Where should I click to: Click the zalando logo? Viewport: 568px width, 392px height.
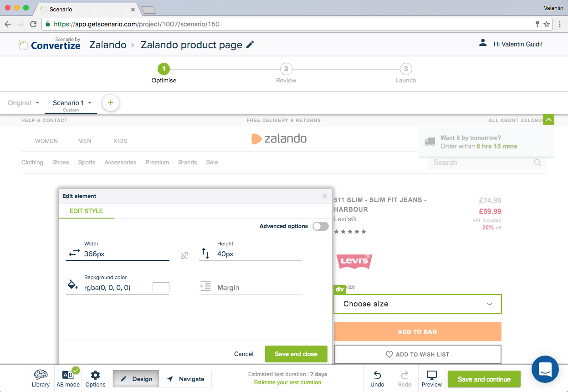[x=279, y=138]
